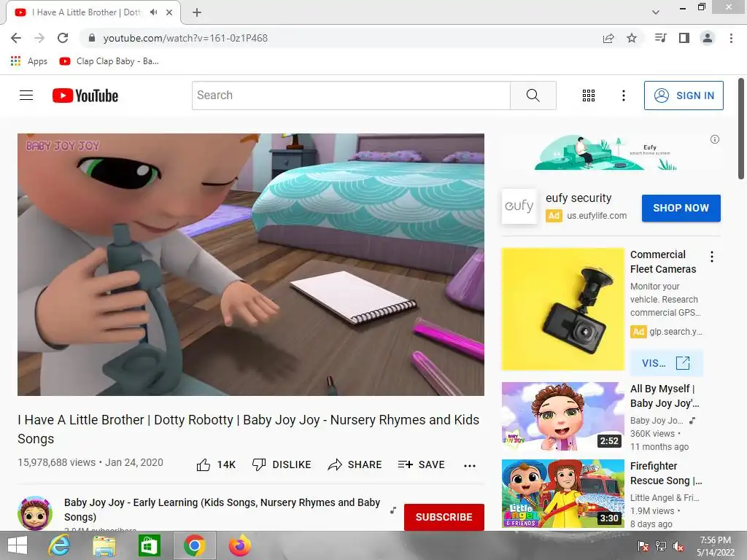Click the video player to pause
The image size is (747, 560).
tap(251, 264)
